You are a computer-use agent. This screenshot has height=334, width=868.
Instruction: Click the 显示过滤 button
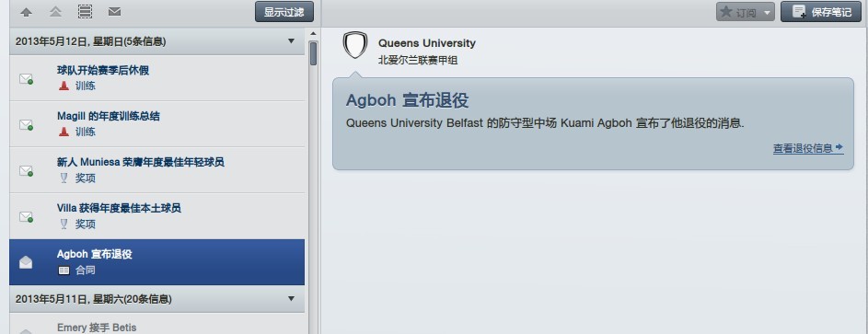click(x=284, y=12)
